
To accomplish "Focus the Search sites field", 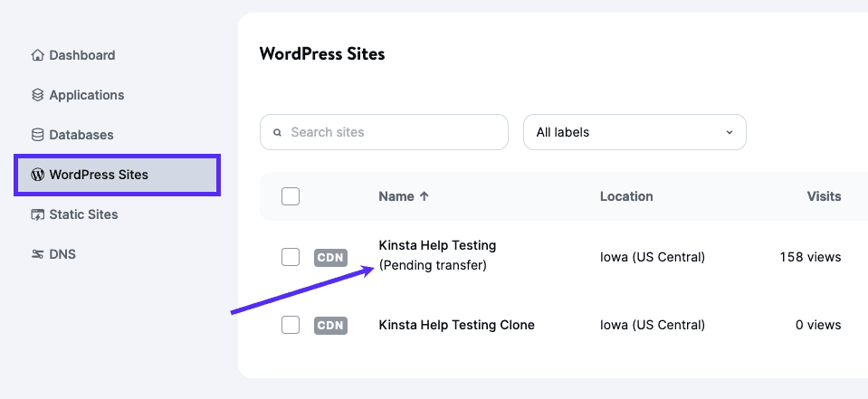I will coord(384,132).
